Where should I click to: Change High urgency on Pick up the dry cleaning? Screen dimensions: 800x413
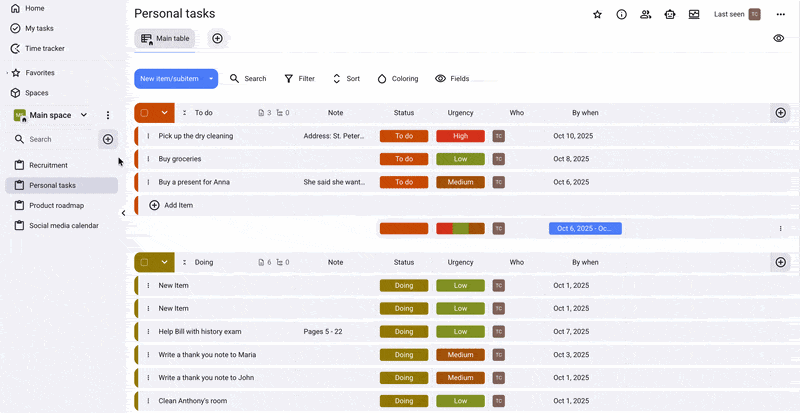point(460,136)
